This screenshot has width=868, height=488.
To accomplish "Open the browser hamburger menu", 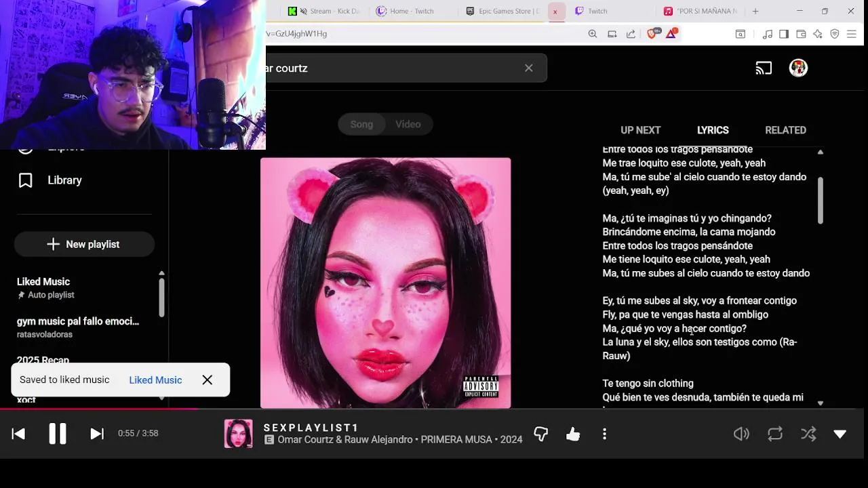I will coord(852,34).
